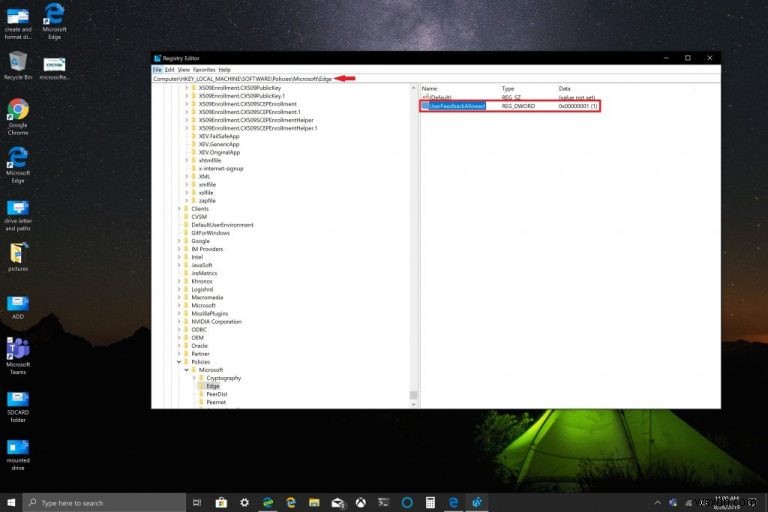The height and width of the screenshot is (512, 768).
Task: Expand the Intel key
Action: [x=179, y=257]
